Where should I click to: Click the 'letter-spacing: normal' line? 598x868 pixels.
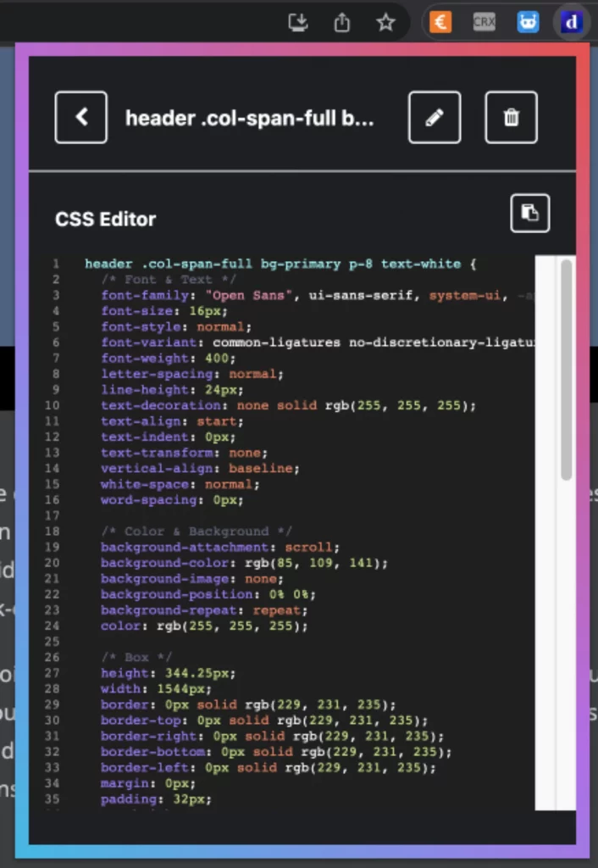[192, 374]
